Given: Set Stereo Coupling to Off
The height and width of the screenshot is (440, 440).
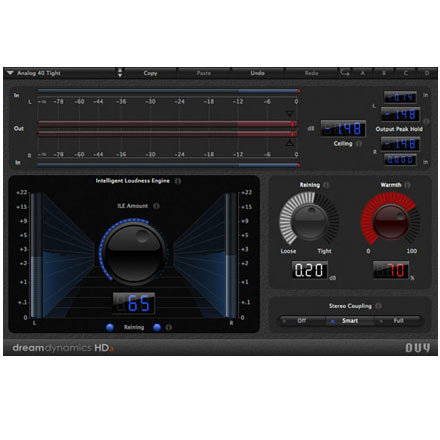Looking at the screenshot, I should (x=301, y=321).
